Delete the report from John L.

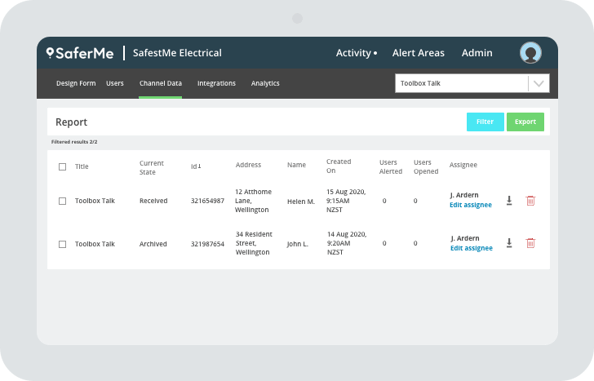pos(530,243)
